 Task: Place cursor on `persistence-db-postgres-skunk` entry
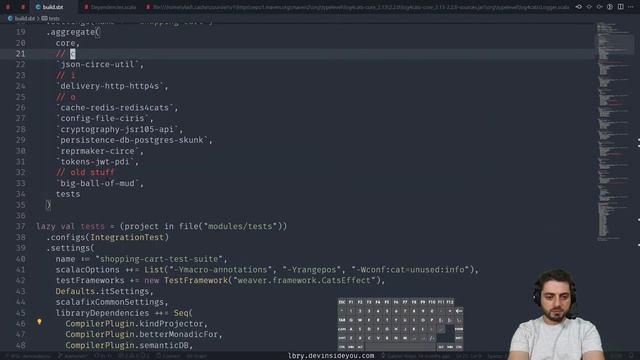(x=134, y=140)
